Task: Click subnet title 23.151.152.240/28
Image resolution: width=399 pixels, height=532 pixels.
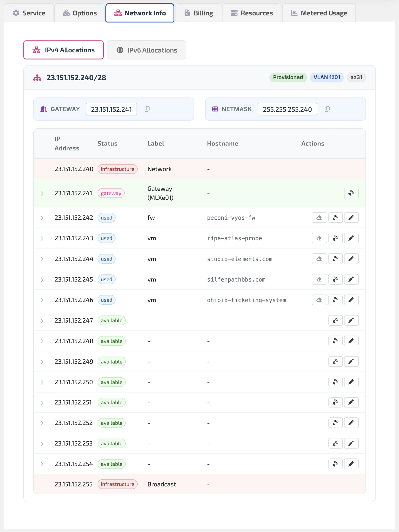Action: click(76, 78)
